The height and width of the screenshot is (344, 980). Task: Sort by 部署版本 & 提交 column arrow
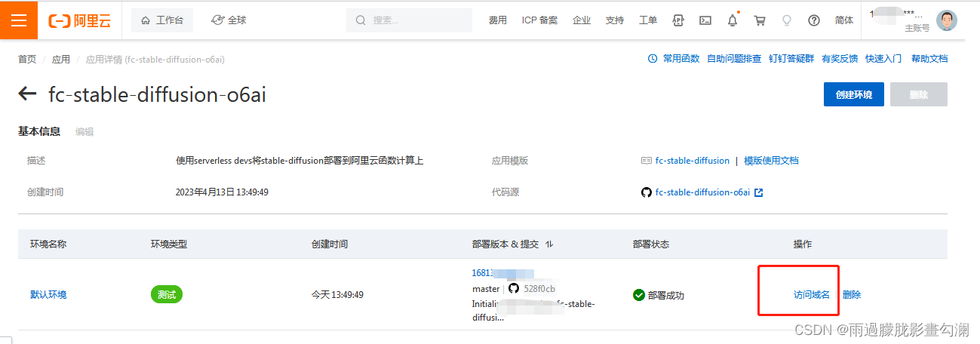pos(548,244)
